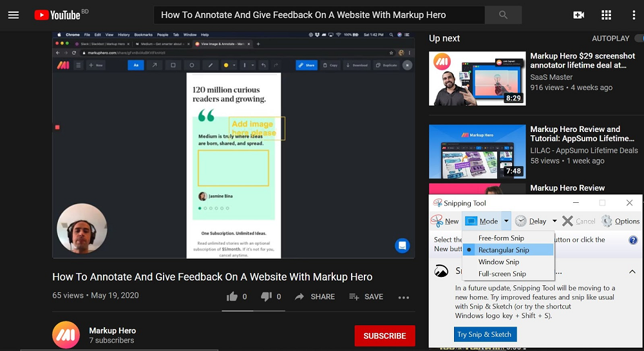Subscribe to Markup Hero channel

(385, 336)
